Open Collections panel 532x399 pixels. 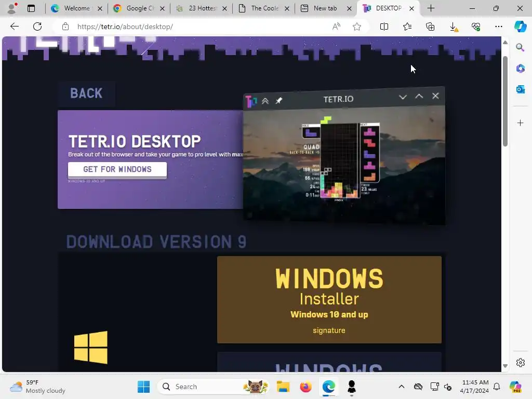coord(430,26)
